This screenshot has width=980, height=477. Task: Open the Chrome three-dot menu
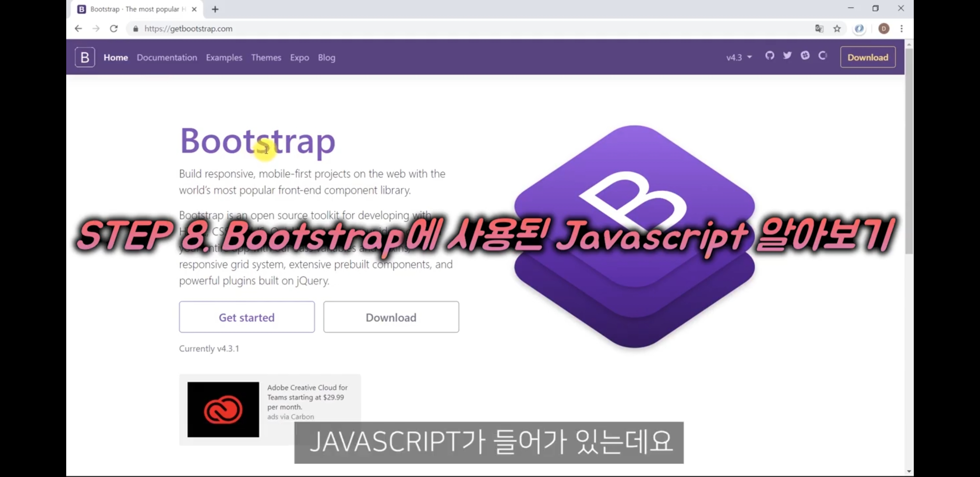902,28
